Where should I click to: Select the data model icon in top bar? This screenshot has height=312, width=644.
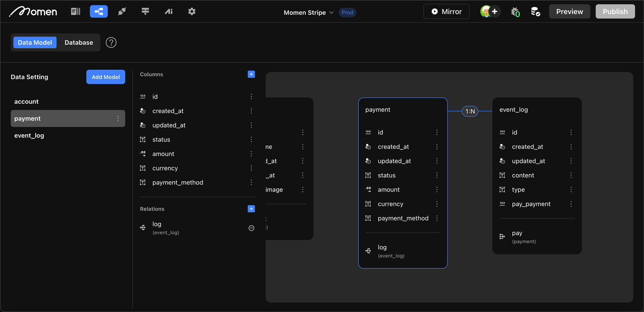(x=99, y=12)
